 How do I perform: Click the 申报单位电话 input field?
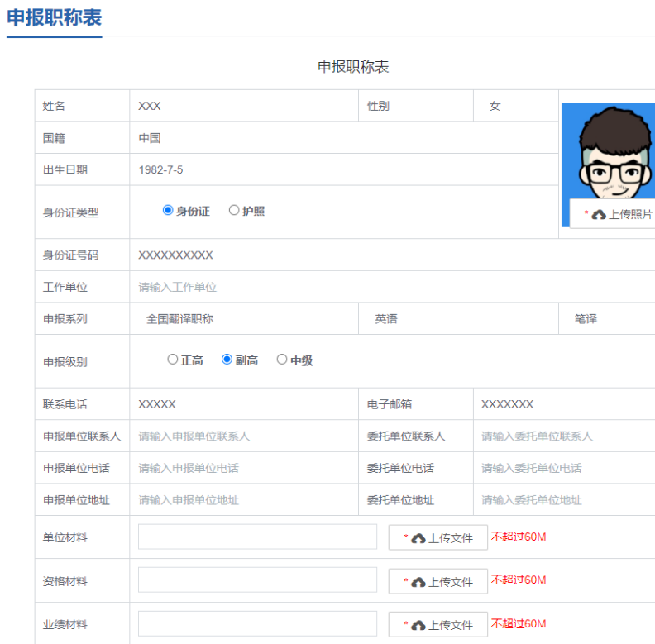point(244,468)
